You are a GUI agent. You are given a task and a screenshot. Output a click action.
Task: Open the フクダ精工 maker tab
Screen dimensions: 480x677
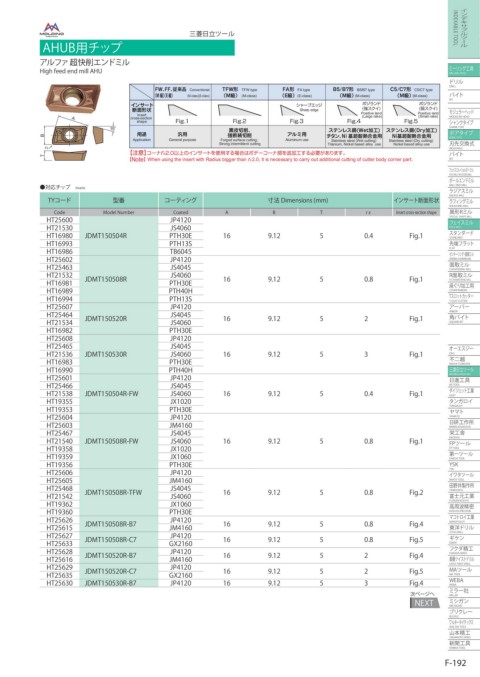pos(463,549)
